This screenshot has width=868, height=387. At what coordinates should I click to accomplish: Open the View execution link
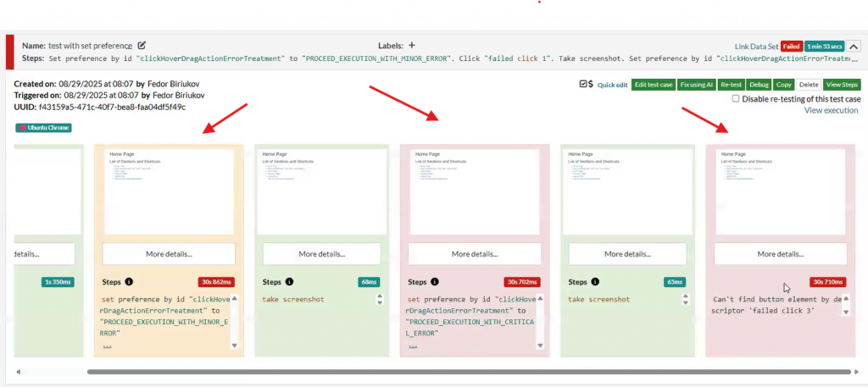click(x=831, y=111)
